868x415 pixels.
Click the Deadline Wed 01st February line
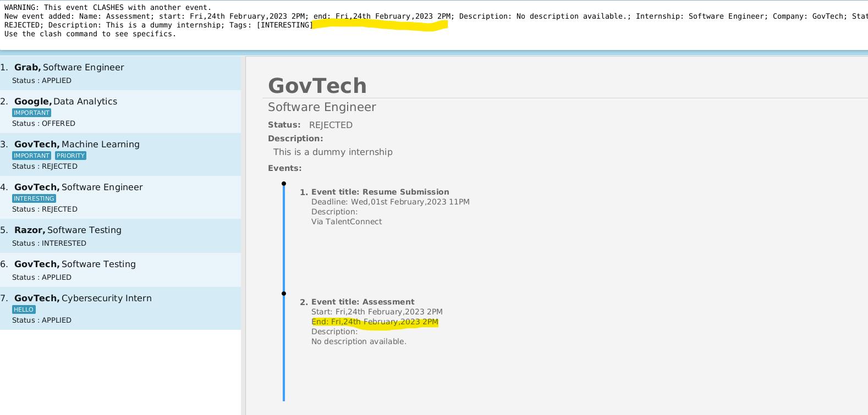click(x=391, y=202)
